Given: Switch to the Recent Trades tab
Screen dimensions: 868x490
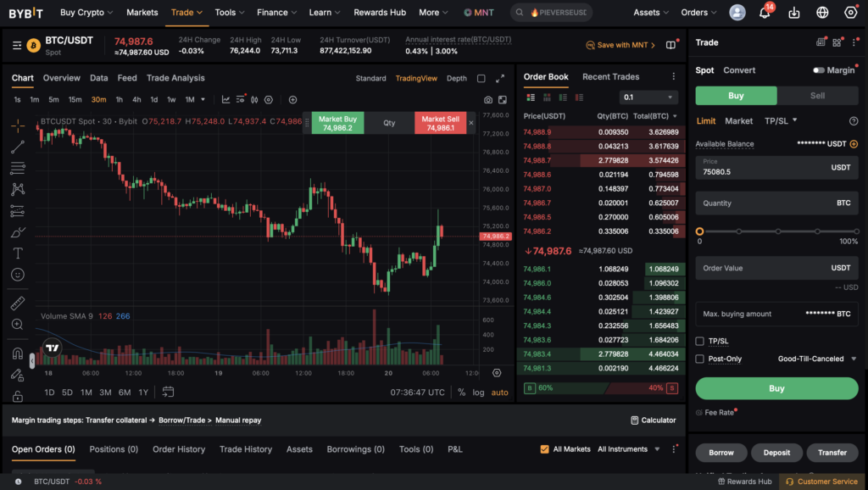Looking at the screenshot, I should click(610, 77).
